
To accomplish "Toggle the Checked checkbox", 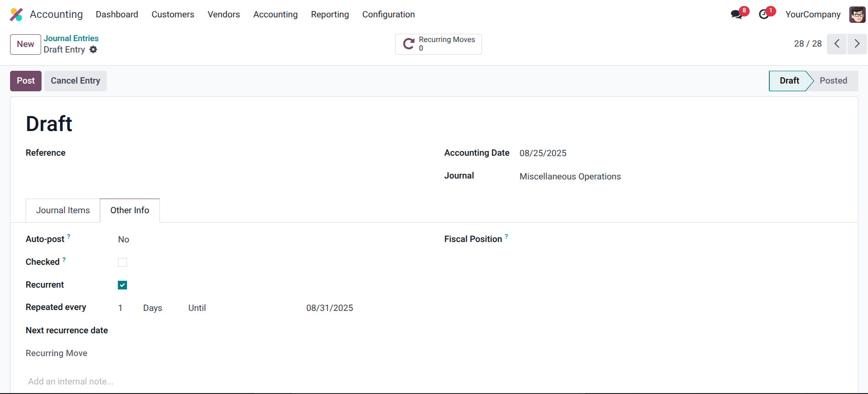I will (x=122, y=263).
